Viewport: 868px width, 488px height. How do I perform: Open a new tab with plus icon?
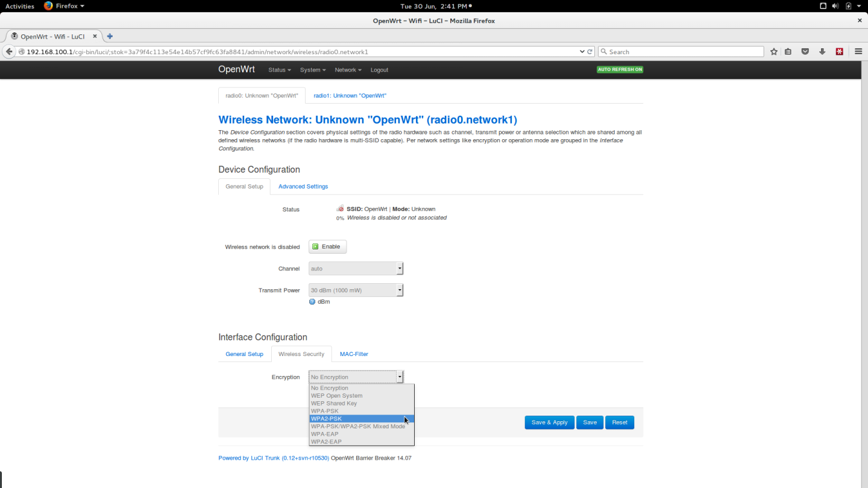(110, 36)
